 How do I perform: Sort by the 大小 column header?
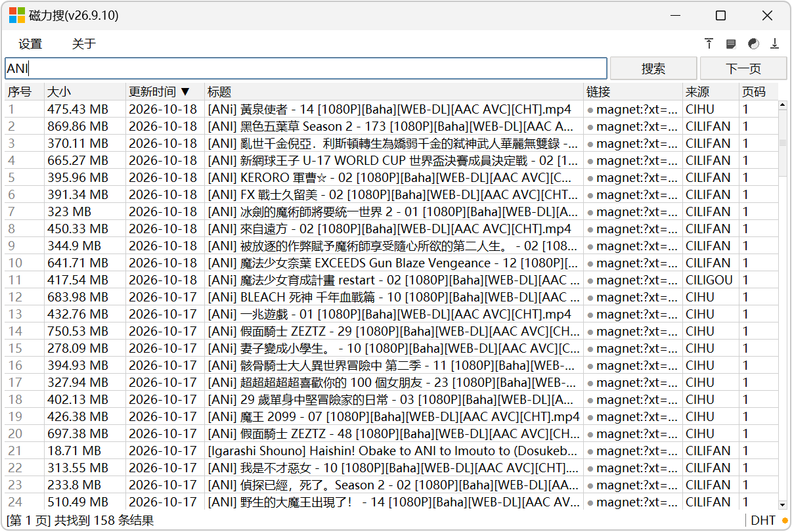85,92
